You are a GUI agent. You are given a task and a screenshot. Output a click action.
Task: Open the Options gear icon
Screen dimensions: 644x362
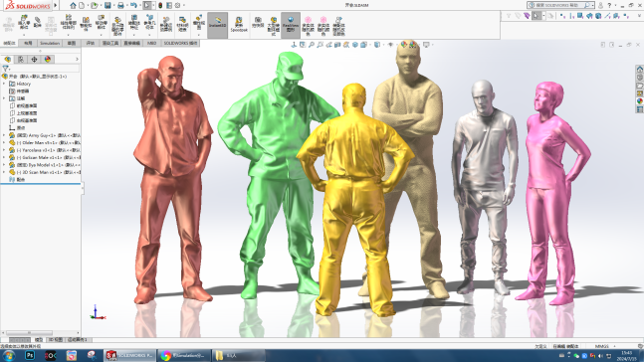click(x=177, y=5)
